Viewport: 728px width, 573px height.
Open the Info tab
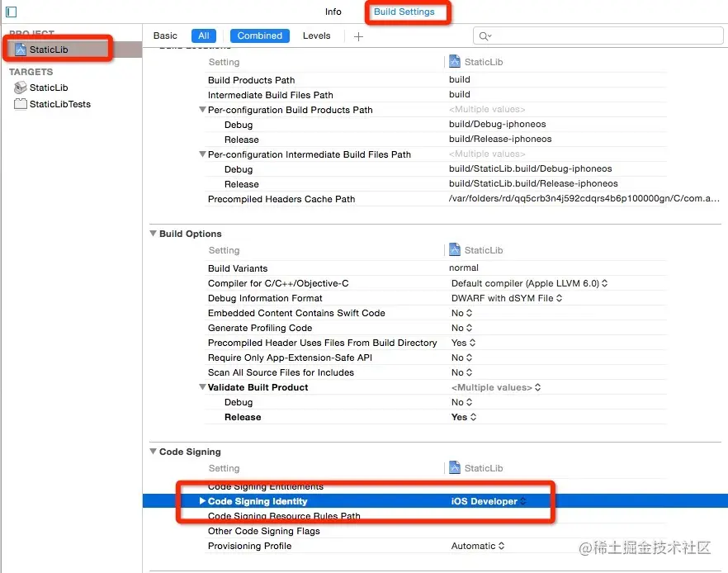[333, 12]
